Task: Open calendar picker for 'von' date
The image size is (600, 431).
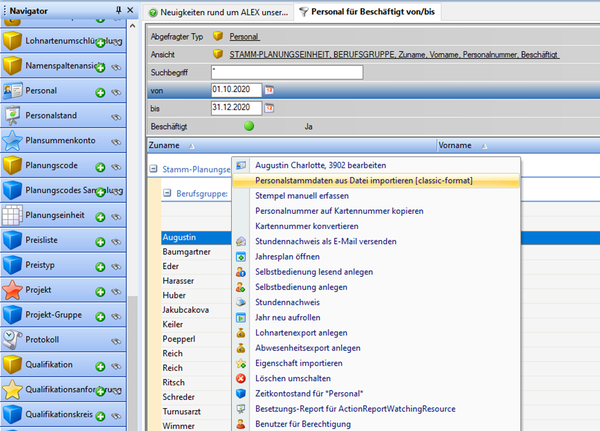Action: [x=269, y=90]
